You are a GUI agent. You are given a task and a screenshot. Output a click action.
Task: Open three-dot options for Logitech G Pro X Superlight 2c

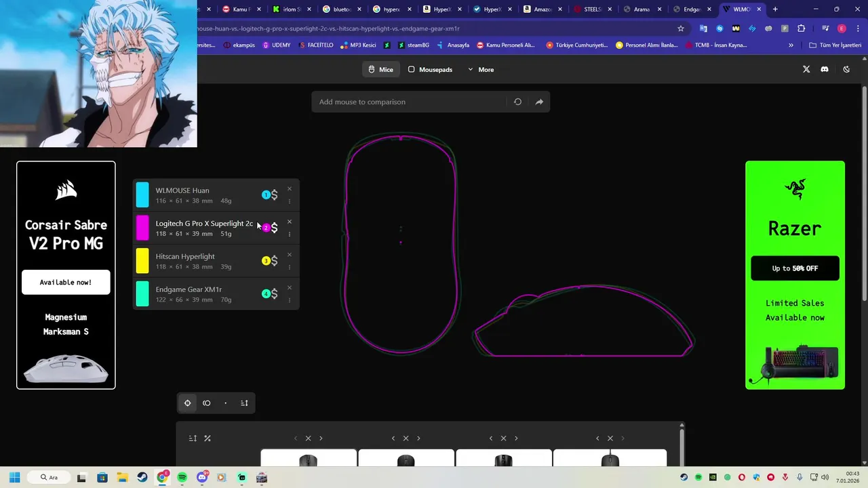tap(290, 234)
